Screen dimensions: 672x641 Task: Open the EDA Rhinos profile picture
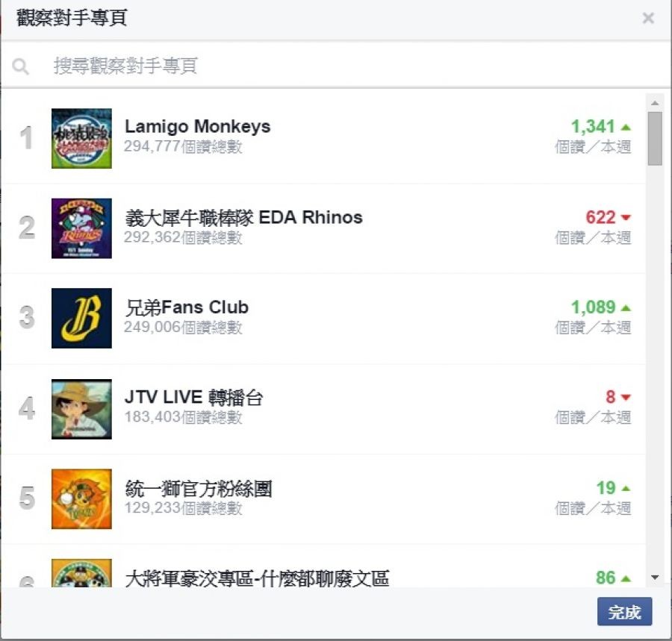click(x=81, y=228)
